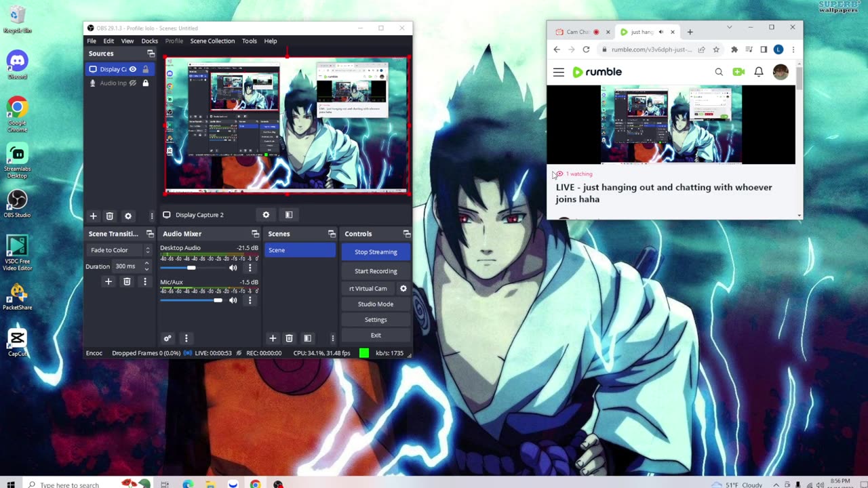Open Chrome side panel icon
Viewport: 868px width, 488px height.
coord(764,49)
